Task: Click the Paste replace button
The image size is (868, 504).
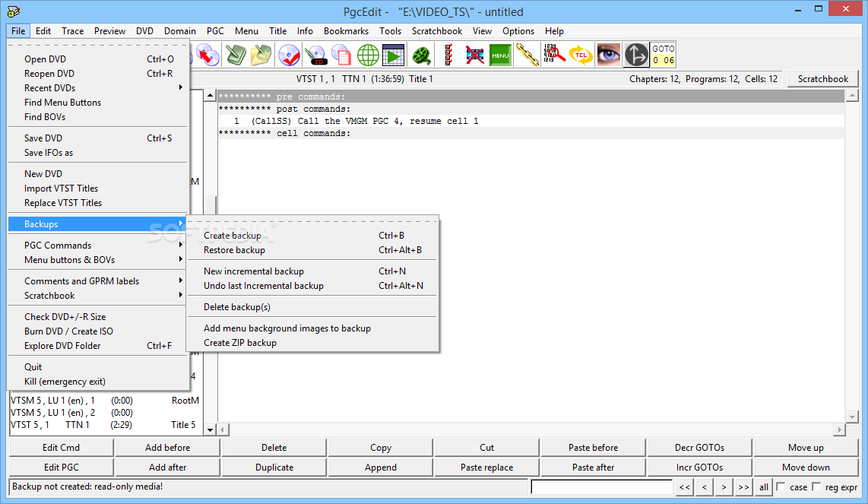Action: point(486,468)
